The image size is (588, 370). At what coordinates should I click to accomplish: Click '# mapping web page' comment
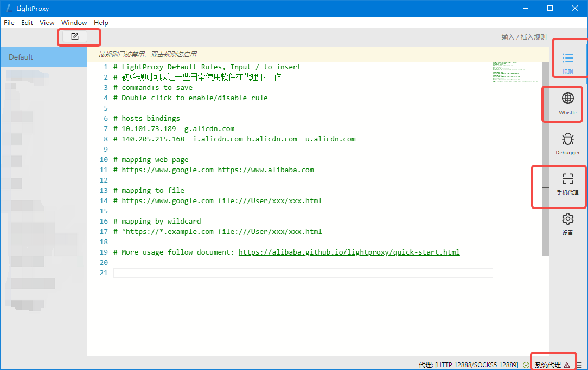coord(151,159)
